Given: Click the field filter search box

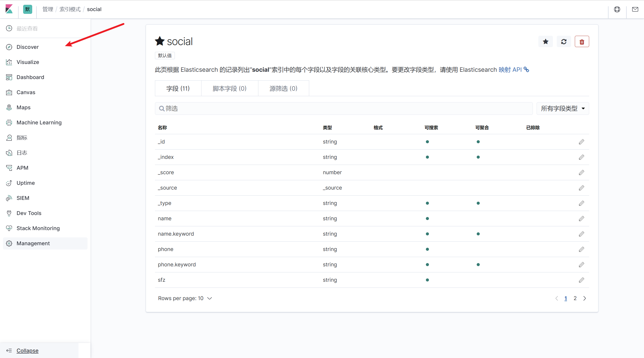Looking at the screenshot, I should tap(344, 109).
